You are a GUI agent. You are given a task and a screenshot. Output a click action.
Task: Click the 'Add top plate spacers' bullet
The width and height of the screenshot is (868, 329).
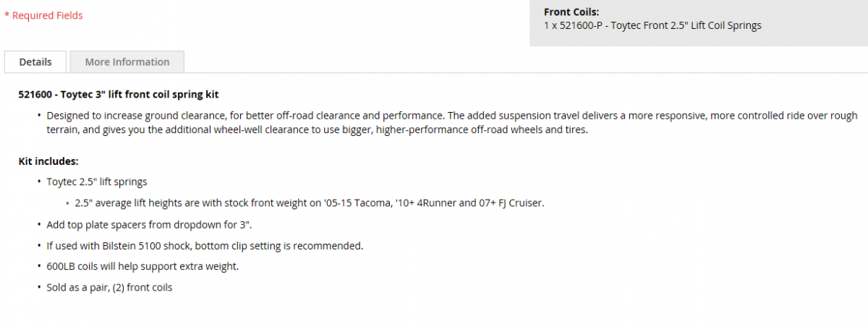[148, 224]
